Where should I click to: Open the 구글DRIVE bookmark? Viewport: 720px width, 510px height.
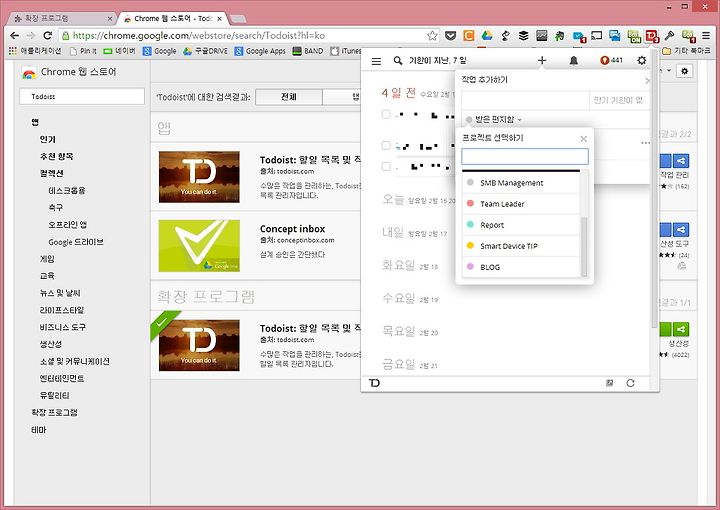[x=205, y=51]
